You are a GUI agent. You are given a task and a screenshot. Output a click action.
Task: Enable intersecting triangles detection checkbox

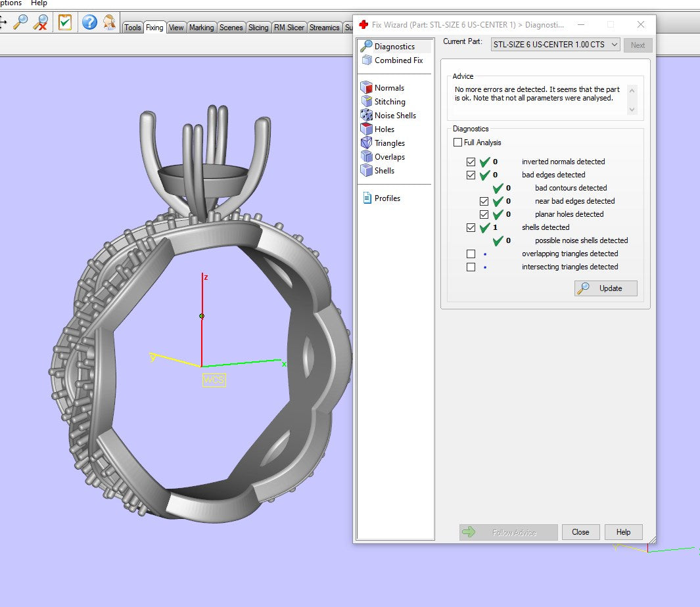[471, 267]
